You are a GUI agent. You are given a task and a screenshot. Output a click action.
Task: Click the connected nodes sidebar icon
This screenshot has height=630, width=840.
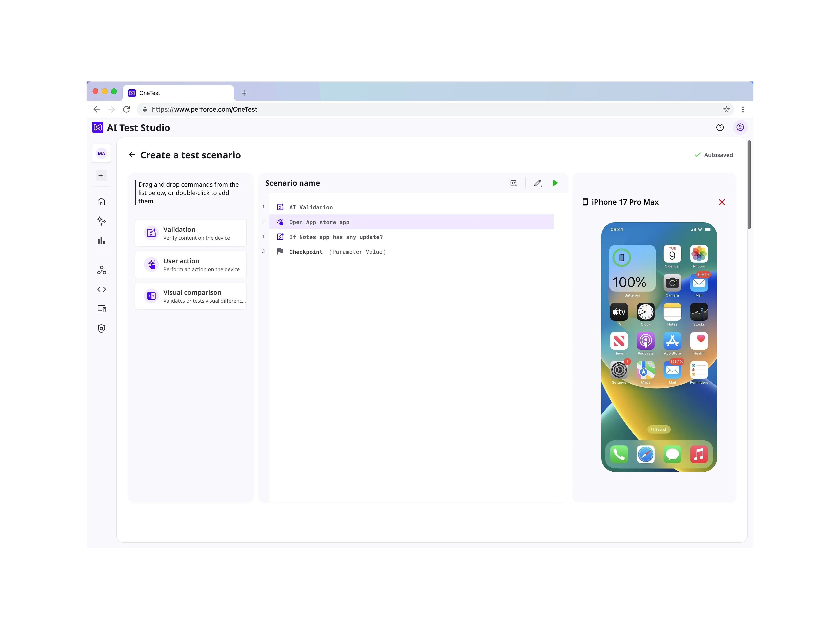click(101, 270)
